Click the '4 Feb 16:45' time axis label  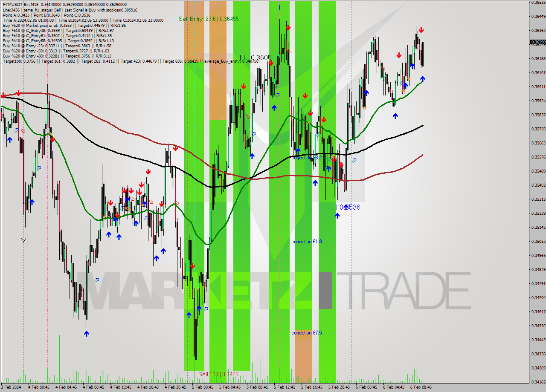click(x=148, y=387)
